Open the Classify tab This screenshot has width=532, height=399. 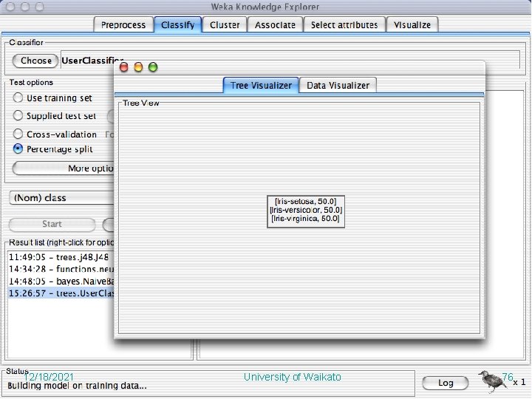(178, 25)
